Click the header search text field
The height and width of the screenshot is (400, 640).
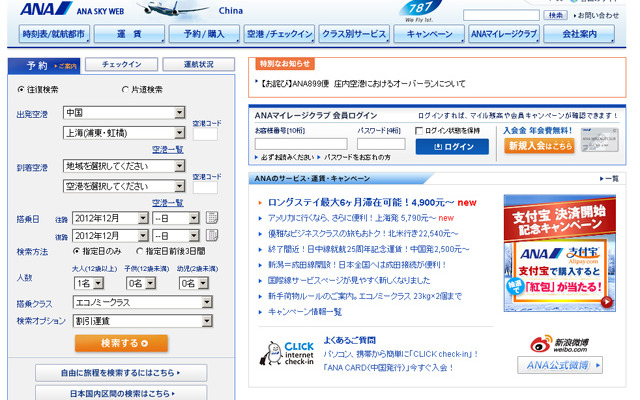tap(501, 16)
